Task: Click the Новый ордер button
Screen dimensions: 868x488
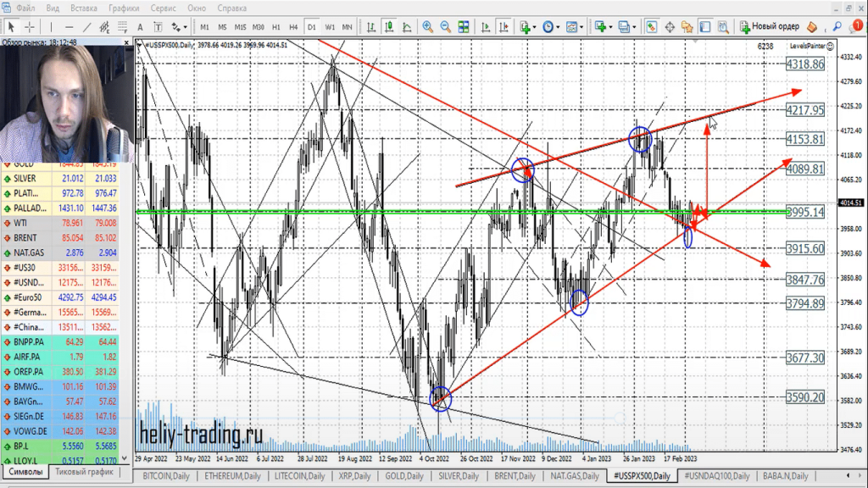Action: pos(770,26)
